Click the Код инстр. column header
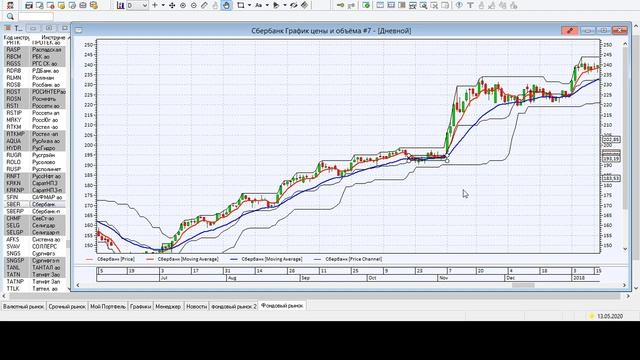 pos(16,38)
